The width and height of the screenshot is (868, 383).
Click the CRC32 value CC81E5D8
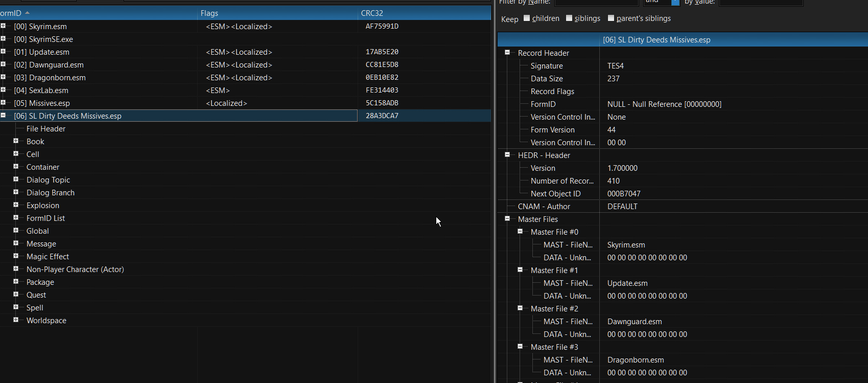[382, 64]
